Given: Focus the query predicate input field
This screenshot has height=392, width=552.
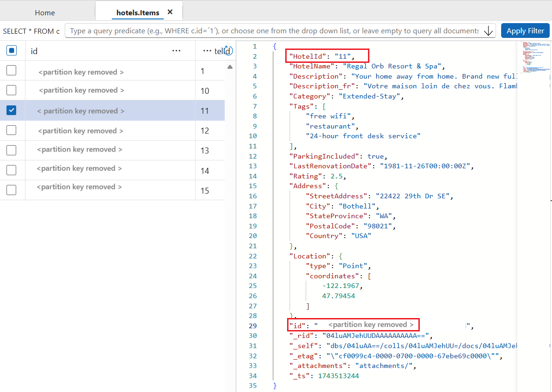Looking at the screenshot, I should [274, 31].
